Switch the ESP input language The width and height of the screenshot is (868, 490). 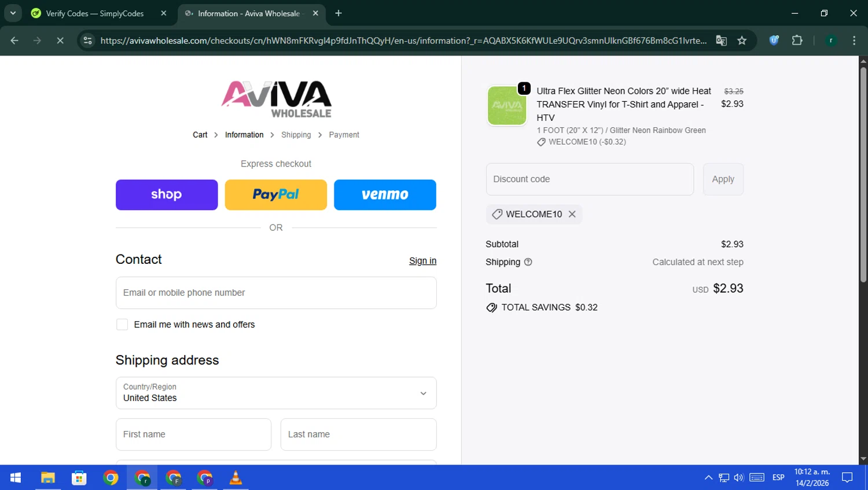[x=778, y=478]
